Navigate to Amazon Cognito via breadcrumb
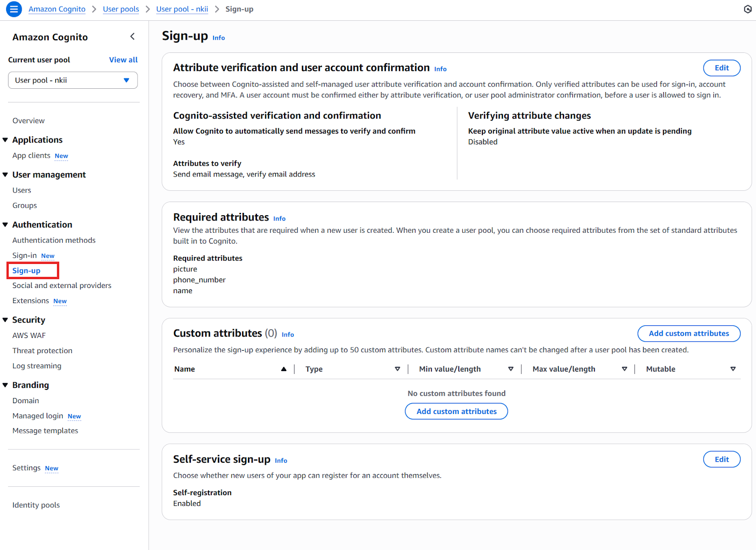 57,8
